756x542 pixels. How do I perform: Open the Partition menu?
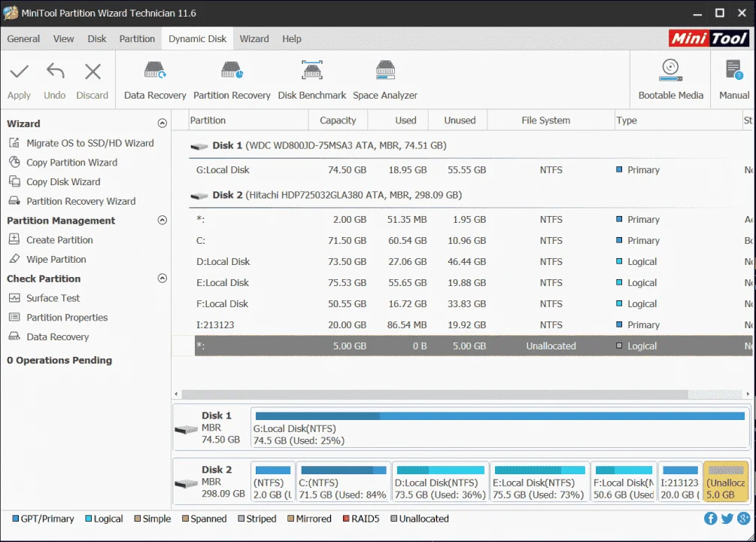coord(138,38)
